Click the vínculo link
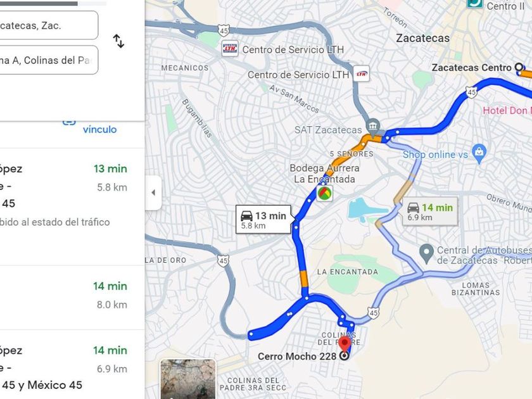This screenshot has height=399, width=532. (99, 129)
